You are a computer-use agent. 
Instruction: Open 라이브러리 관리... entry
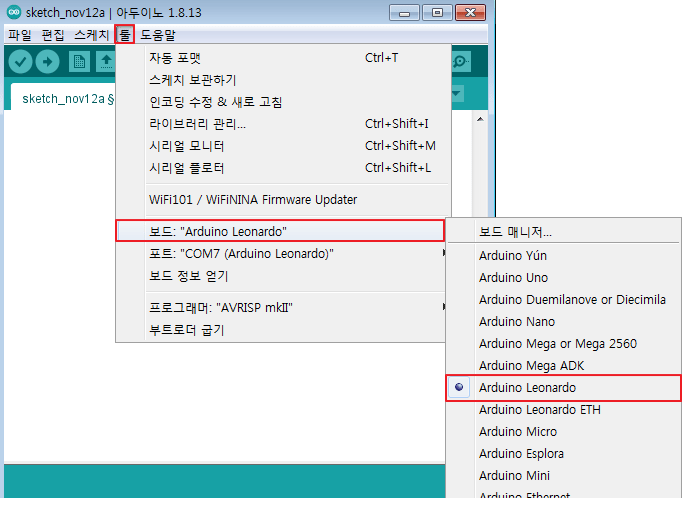click(283, 124)
